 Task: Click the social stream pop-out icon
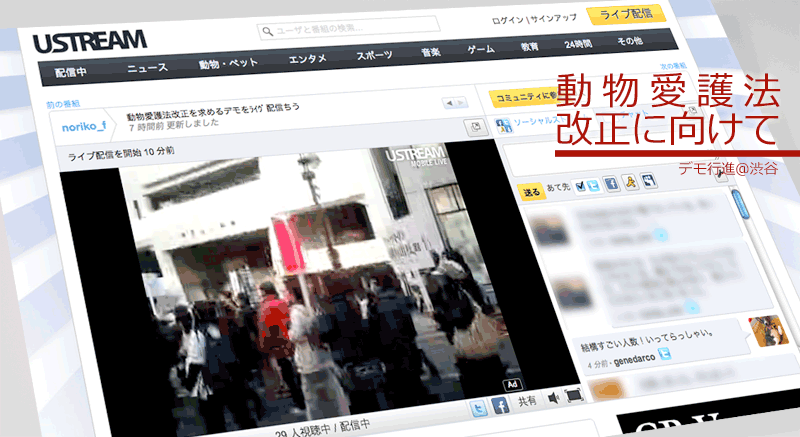click(692, 109)
